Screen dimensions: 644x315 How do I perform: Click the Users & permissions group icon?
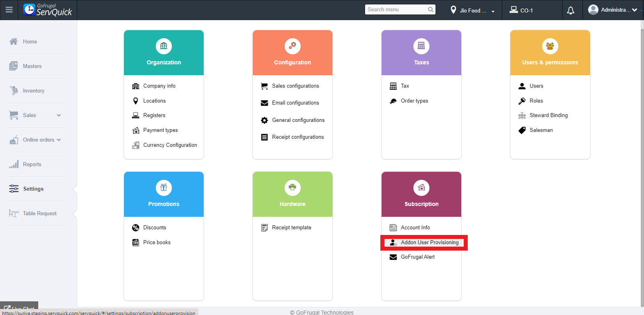point(550,46)
